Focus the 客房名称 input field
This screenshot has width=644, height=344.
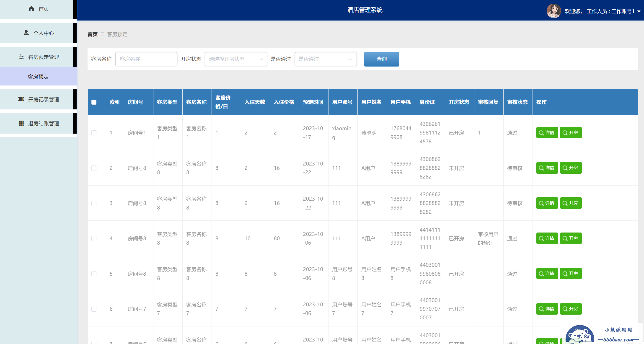146,59
